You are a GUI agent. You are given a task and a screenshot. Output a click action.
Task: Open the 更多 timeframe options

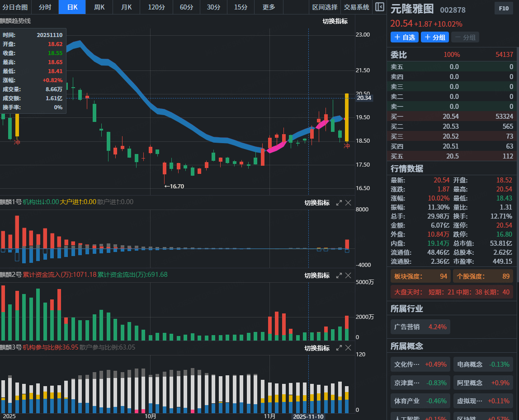pyautogui.click(x=269, y=7)
